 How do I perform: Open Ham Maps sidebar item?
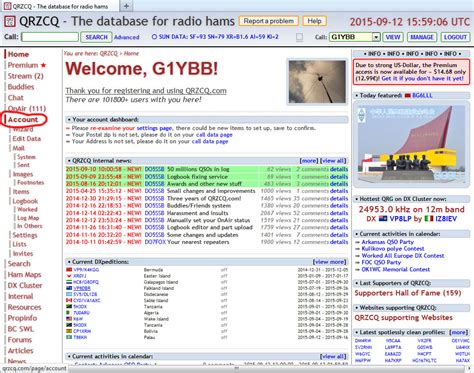coord(25,275)
